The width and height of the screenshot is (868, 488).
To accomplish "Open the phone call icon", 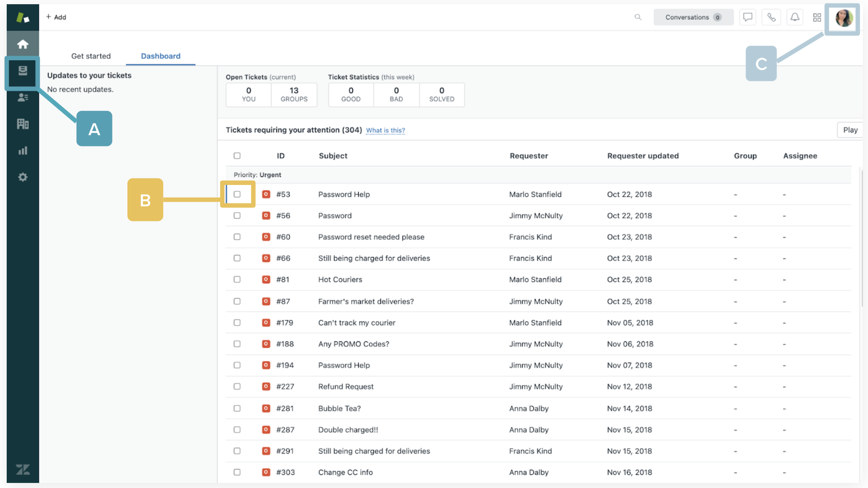I will click(771, 17).
